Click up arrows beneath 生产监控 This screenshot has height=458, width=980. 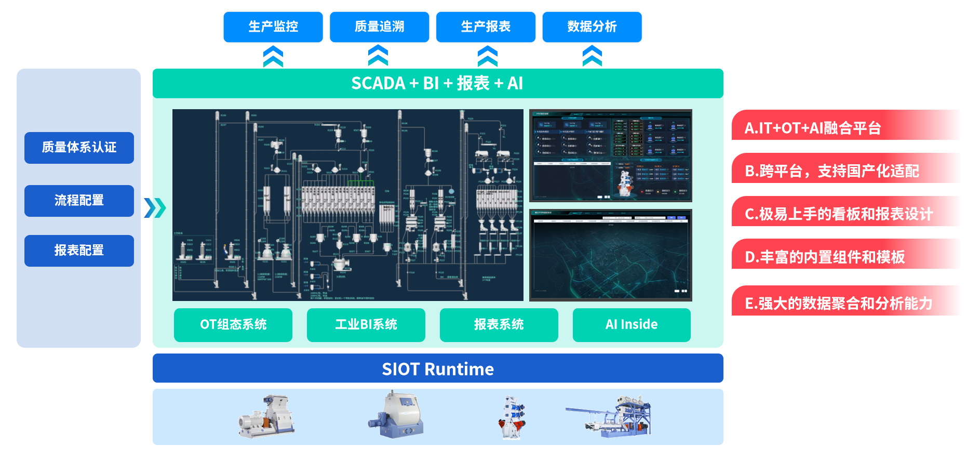pyautogui.click(x=273, y=56)
